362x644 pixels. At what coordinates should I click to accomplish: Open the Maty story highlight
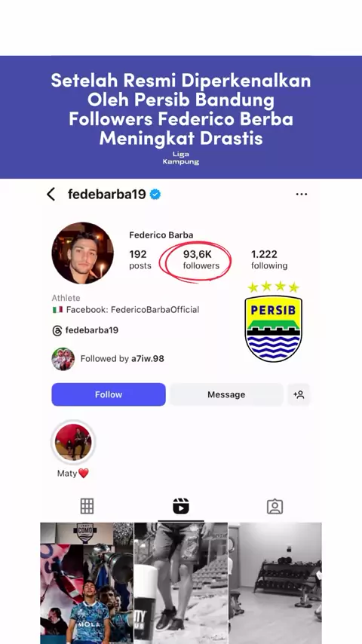point(73,442)
